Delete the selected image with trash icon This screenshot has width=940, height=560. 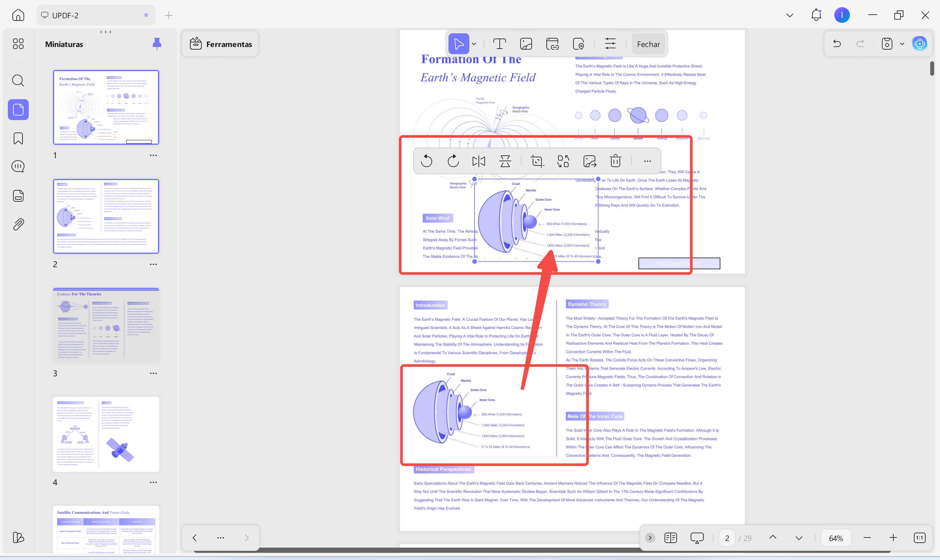click(615, 161)
